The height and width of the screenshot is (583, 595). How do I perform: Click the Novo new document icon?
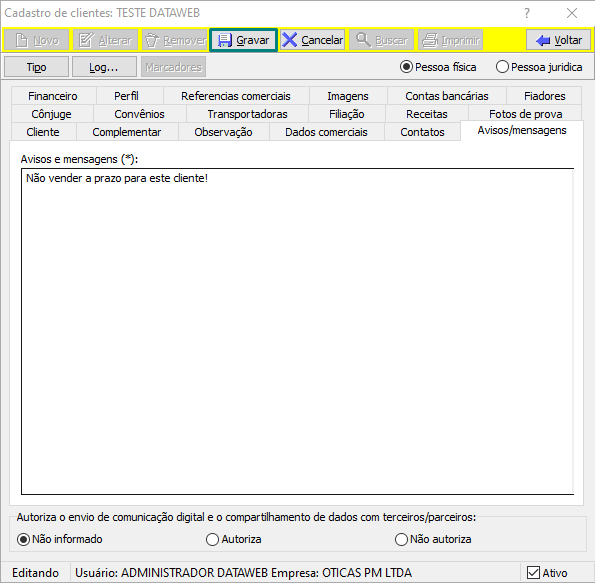(x=22, y=40)
